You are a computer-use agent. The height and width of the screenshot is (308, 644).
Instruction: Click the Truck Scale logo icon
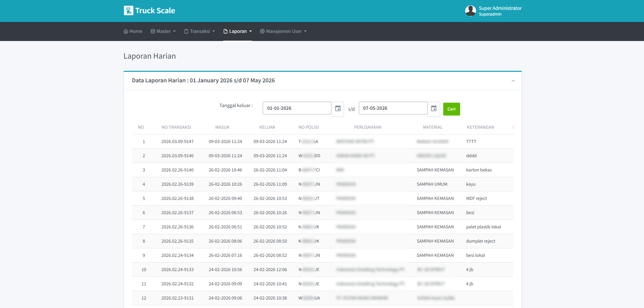coord(128,11)
